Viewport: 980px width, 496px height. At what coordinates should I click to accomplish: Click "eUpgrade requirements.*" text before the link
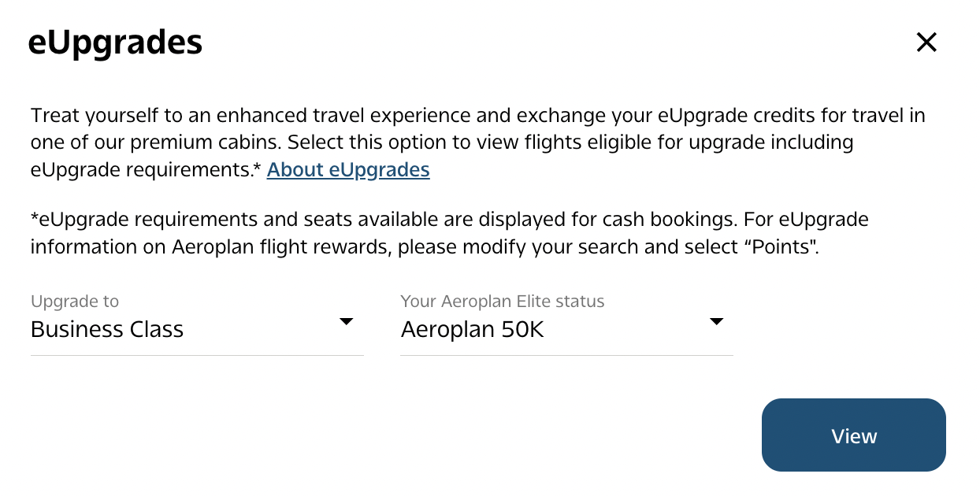click(146, 170)
